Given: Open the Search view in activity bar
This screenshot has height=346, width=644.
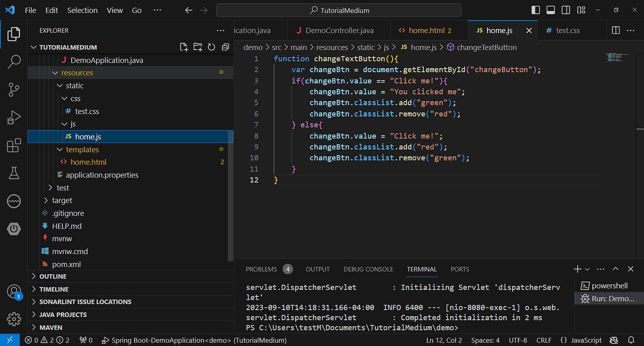Looking at the screenshot, I should pos(14,61).
